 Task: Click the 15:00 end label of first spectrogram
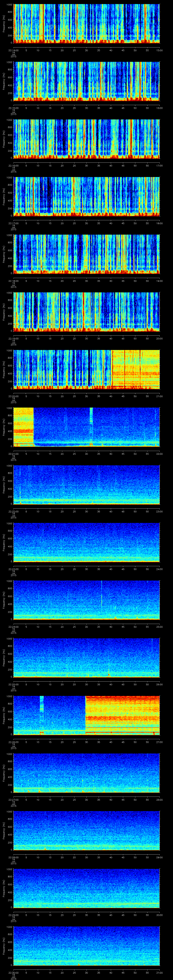click(x=160, y=50)
